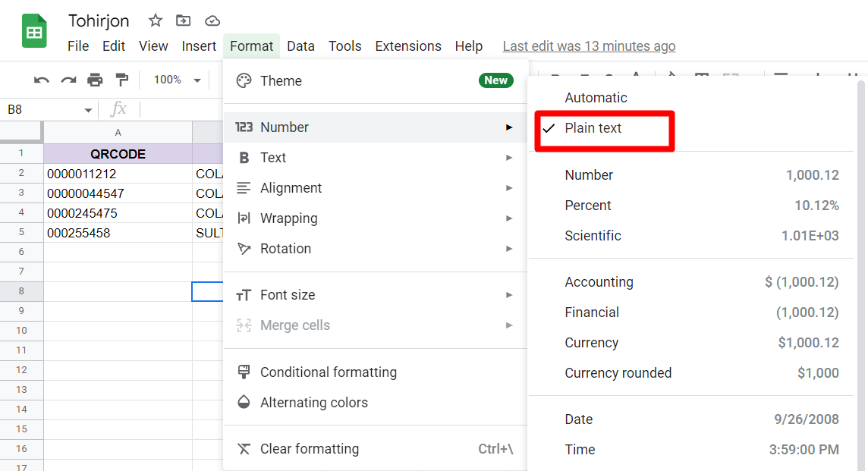Click the Last edit was 13 minutes ago link
The image size is (868, 471).
point(589,46)
